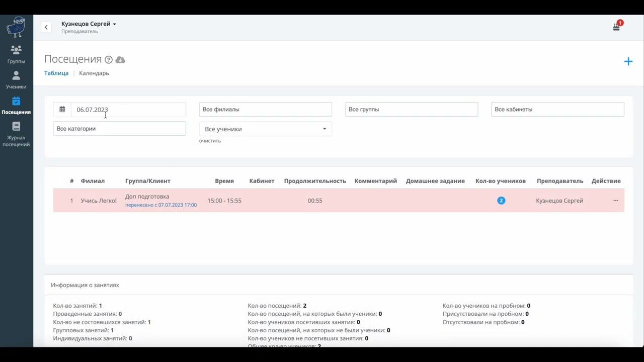
Task: Click the Преподаватель role label under username
Action: [x=79, y=31]
